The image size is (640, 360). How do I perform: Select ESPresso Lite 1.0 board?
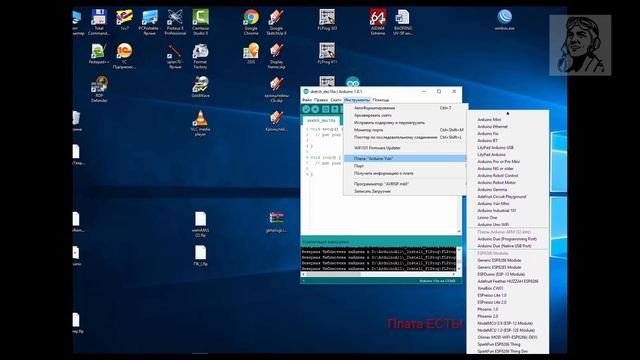(508, 295)
